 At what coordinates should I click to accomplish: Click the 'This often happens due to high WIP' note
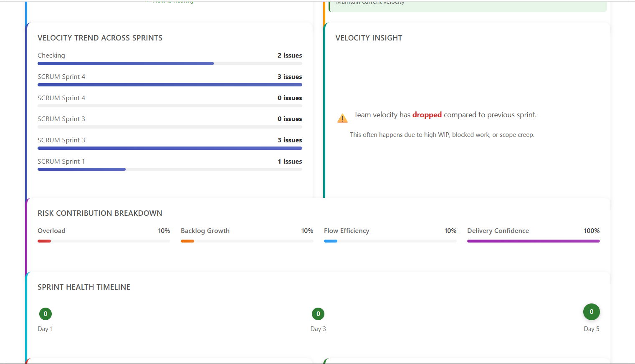(x=442, y=135)
